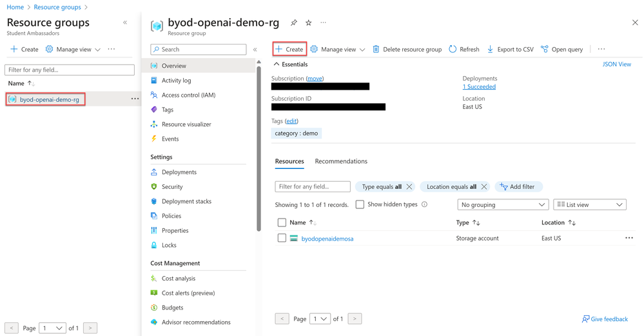Image resolution: width=644 pixels, height=336 pixels.
Task: Click the Locks padlock icon
Action: click(154, 245)
